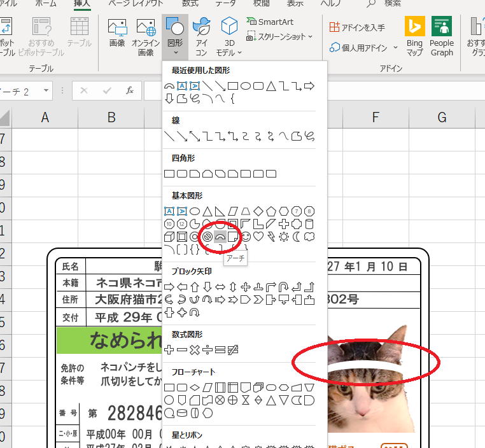This screenshot has width=485, height=448.
Task: Choose the Double Bracket shape
Action: (182, 249)
